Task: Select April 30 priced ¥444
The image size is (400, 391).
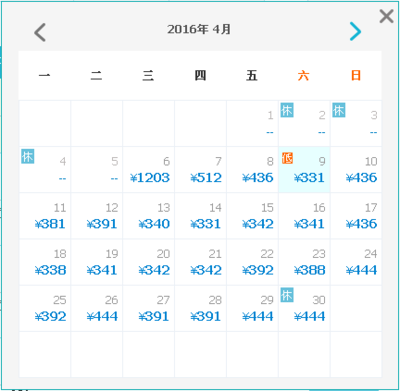Action: (304, 308)
